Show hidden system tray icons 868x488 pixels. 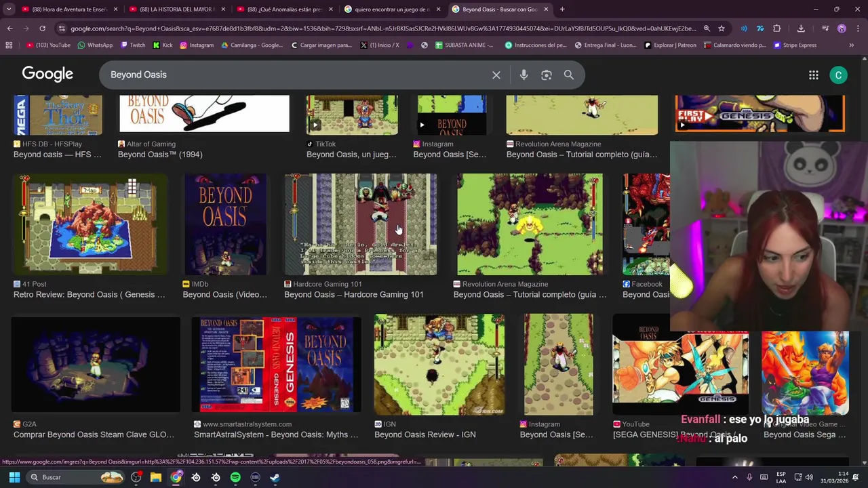(x=734, y=477)
